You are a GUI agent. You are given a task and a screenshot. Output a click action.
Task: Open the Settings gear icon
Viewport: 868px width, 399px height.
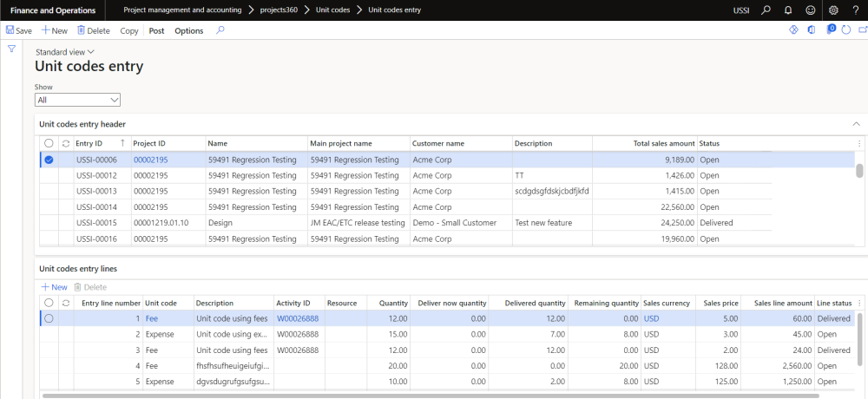click(x=833, y=10)
